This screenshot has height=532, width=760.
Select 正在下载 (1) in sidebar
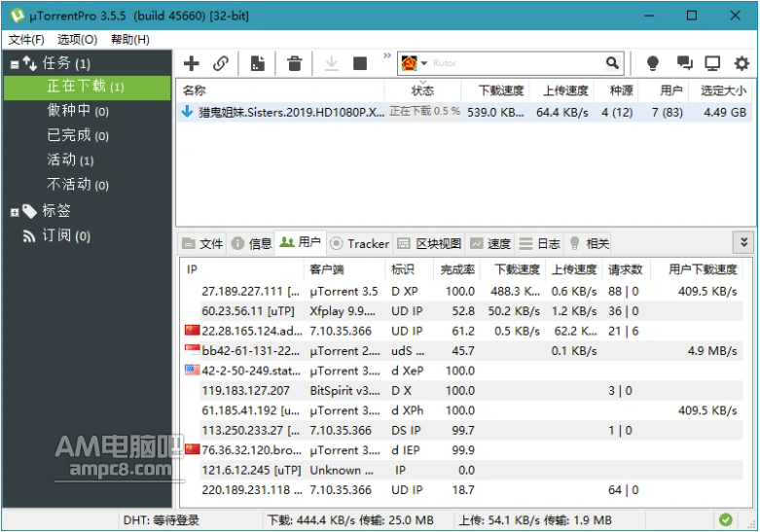88,87
